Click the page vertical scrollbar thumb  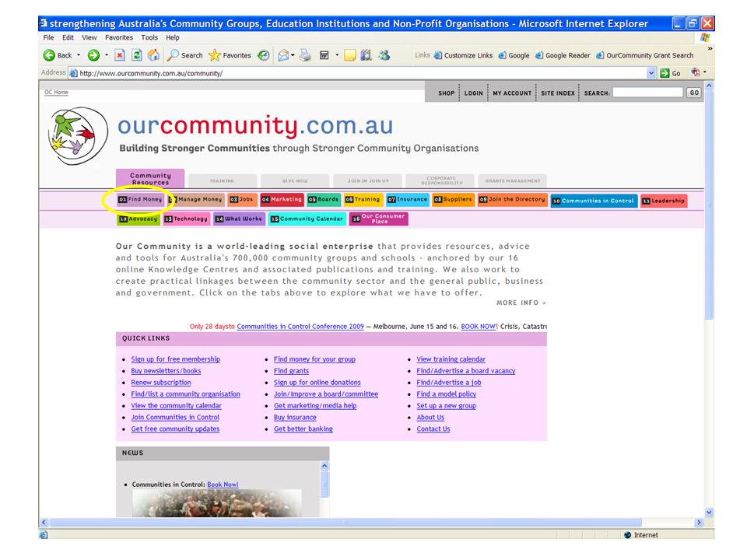tap(709, 205)
